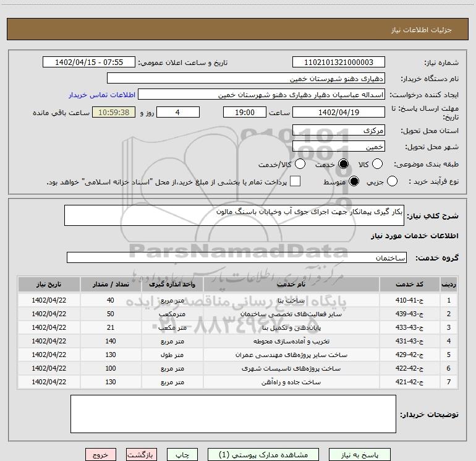
Task: Click quantity 100 in row 6
Action: pos(111,368)
